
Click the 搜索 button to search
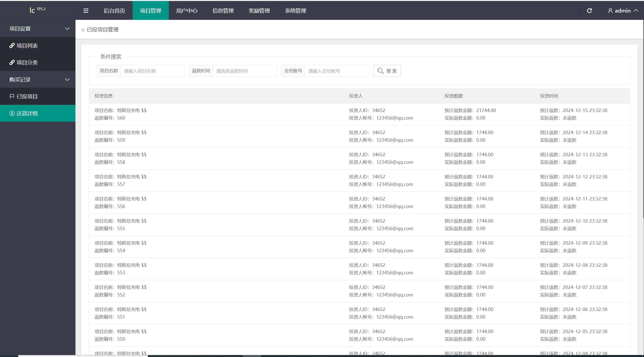(388, 70)
